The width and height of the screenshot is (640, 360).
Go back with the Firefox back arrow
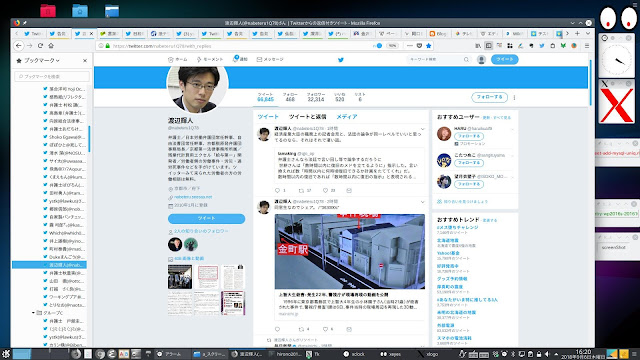point(19,46)
